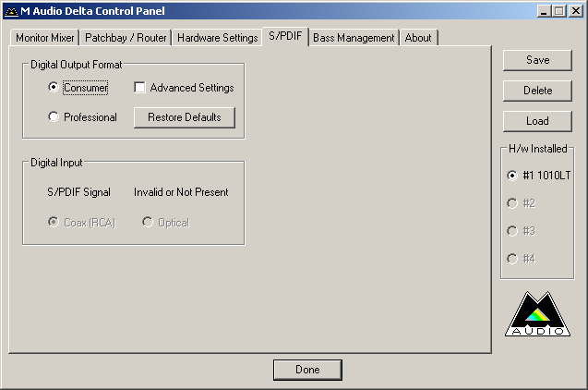
Task: Switch to the Monitor Mixer tab
Action: click(44, 38)
